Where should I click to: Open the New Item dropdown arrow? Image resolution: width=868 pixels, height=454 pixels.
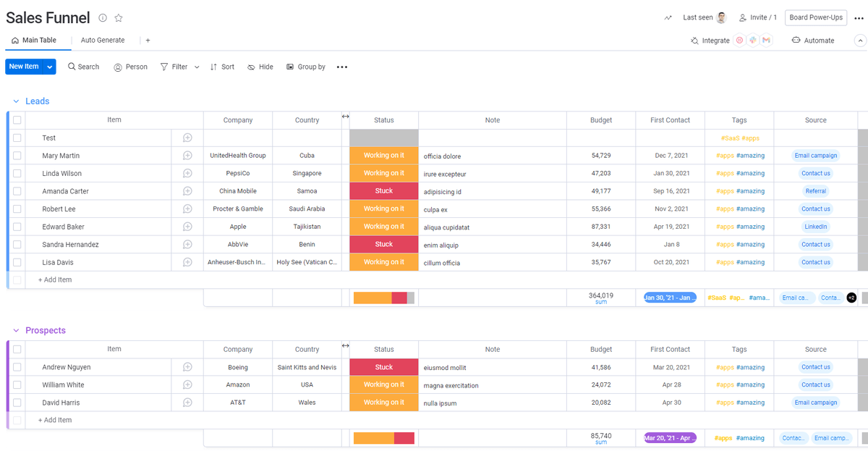[48, 66]
